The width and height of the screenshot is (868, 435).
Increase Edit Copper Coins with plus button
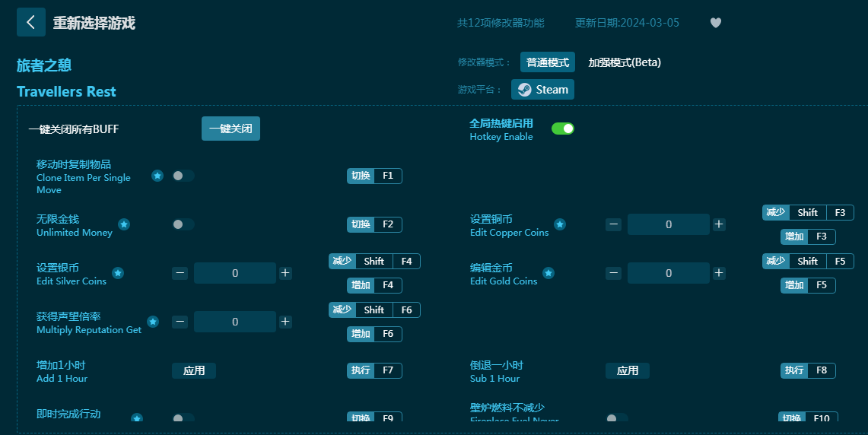tap(719, 224)
